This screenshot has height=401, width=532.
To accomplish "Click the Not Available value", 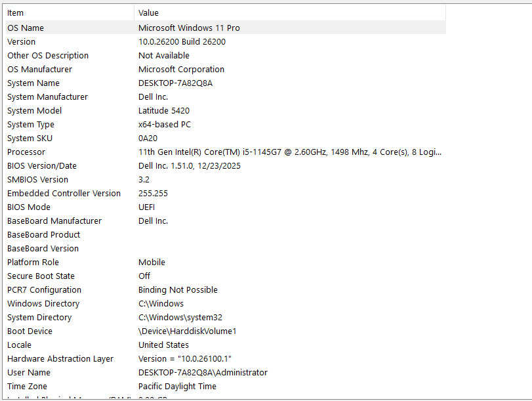I will (164, 55).
